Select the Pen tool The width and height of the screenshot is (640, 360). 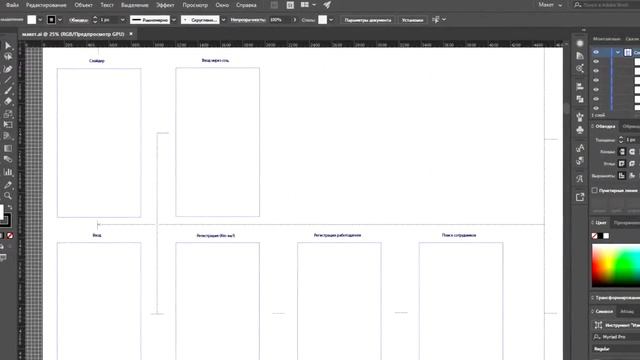(8, 68)
